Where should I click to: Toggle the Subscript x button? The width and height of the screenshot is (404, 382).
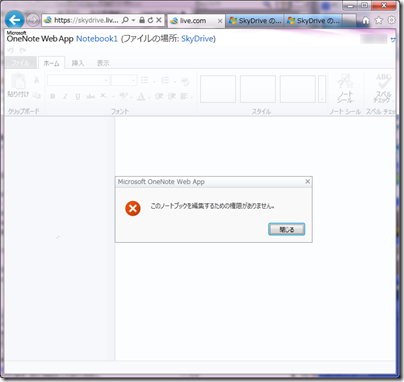pos(103,96)
